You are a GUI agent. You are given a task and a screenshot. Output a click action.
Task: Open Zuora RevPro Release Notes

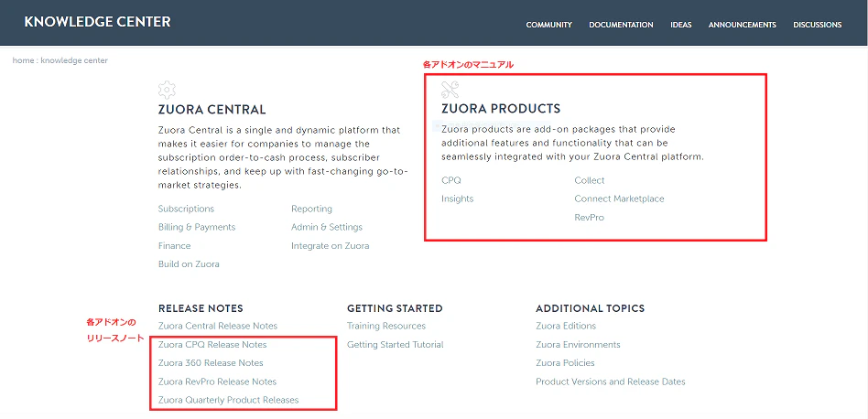[x=217, y=382]
